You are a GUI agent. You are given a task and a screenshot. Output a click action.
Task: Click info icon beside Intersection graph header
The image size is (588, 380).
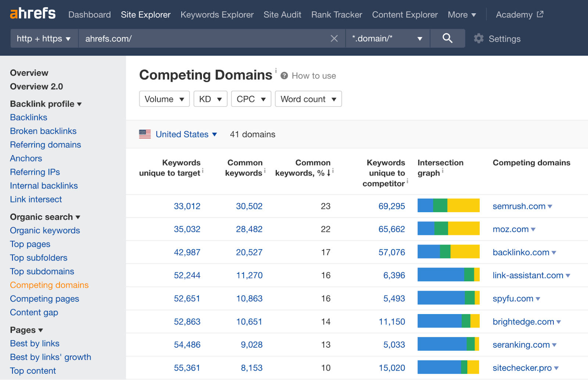(x=442, y=171)
